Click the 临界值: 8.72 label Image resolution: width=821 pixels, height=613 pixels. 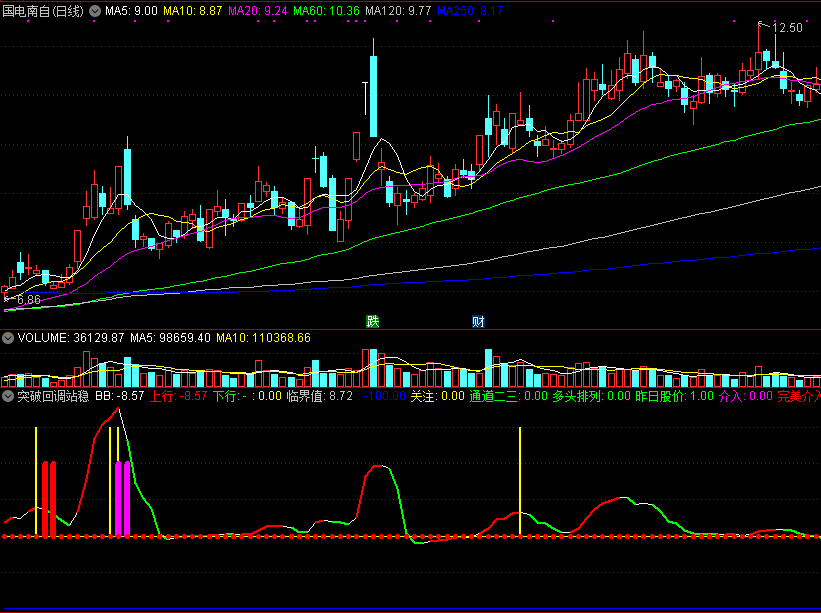320,396
